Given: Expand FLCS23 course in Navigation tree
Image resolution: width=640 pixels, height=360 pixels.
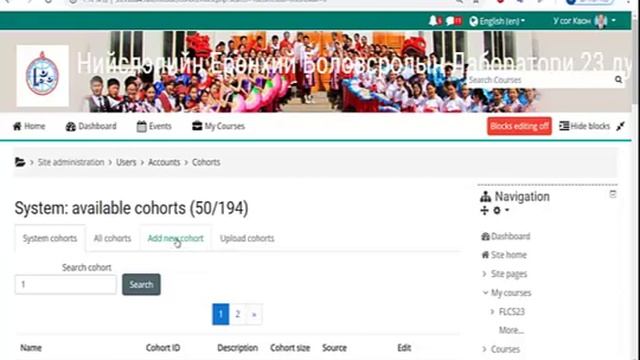Looking at the screenshot, I should pos(492,312).
